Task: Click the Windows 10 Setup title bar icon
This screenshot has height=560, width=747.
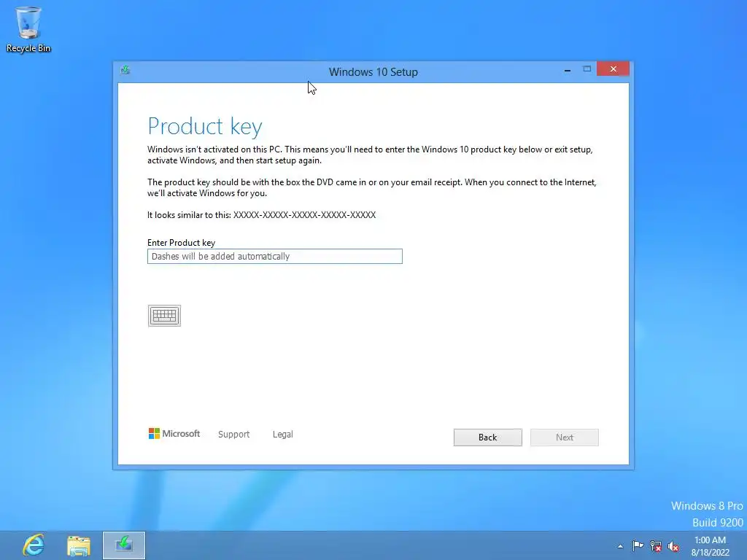Action: pos(125,71)
